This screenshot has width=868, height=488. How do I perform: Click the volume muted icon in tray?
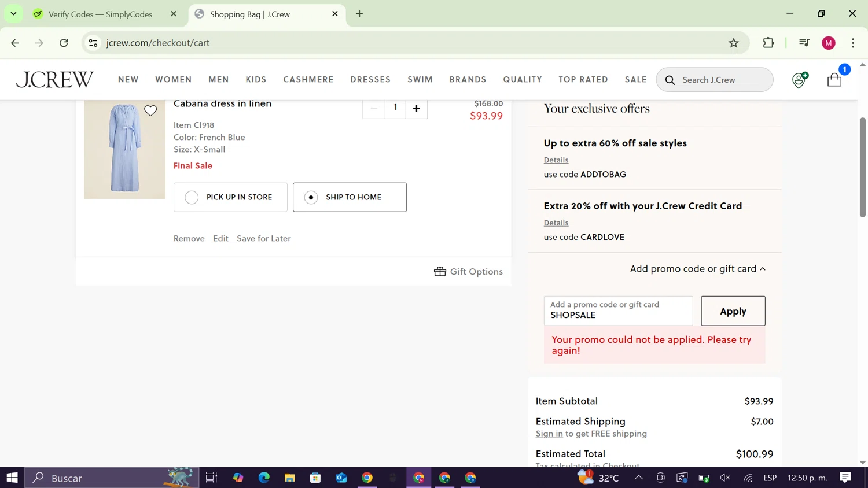(x=725, y=478)
